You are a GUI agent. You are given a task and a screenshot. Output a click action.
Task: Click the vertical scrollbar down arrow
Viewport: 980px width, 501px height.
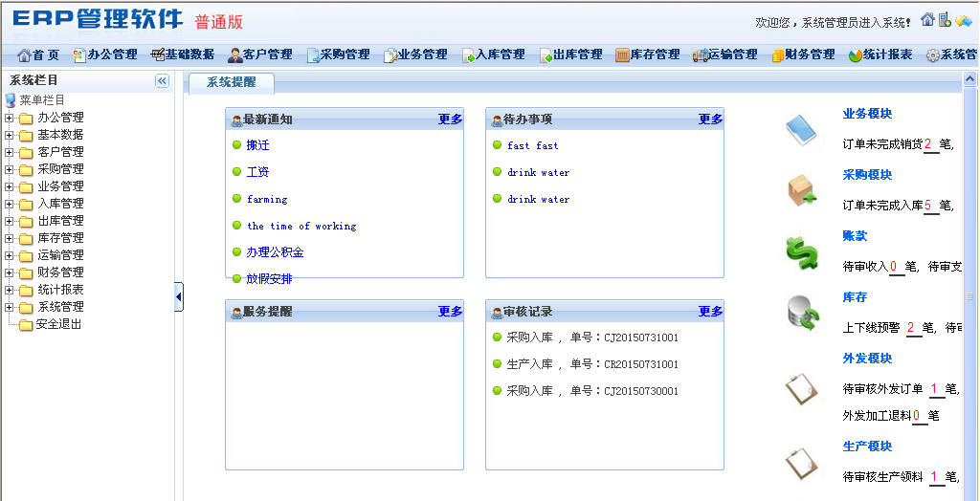[x=969, y=493]
